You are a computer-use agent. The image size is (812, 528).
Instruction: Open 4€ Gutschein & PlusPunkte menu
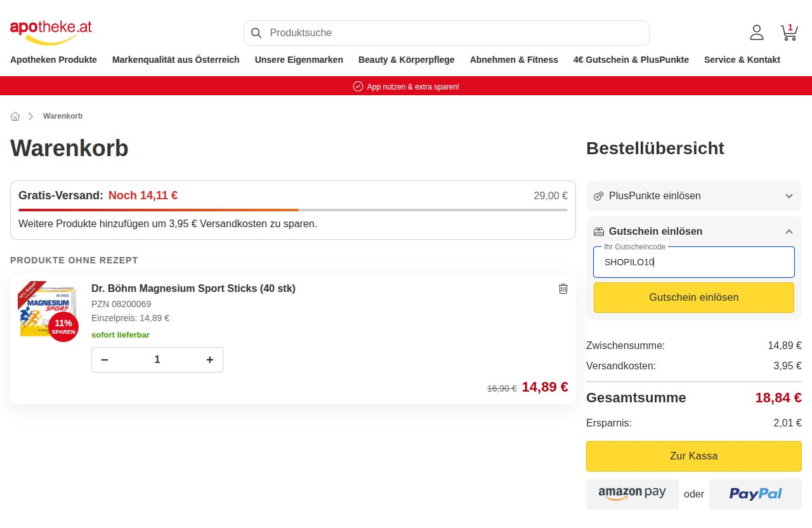(631, 60)
